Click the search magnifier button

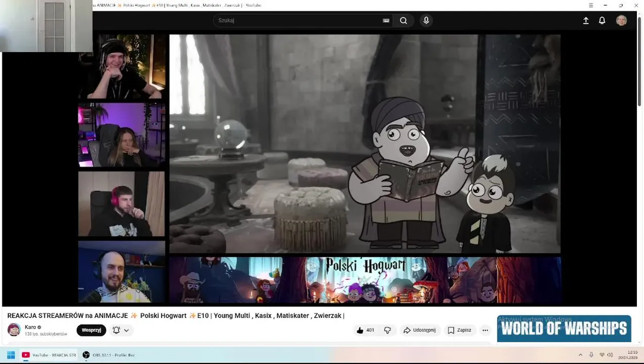[404, 21]
